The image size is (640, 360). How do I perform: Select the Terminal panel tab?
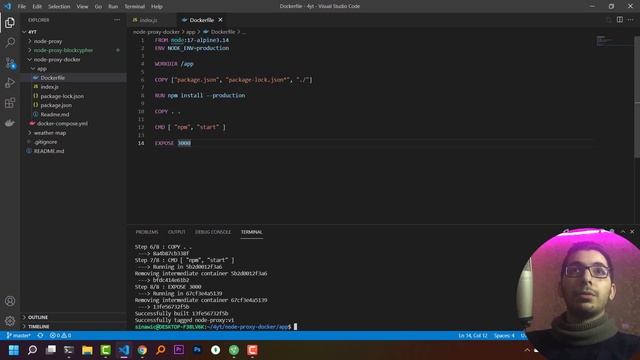click(251, 232)
